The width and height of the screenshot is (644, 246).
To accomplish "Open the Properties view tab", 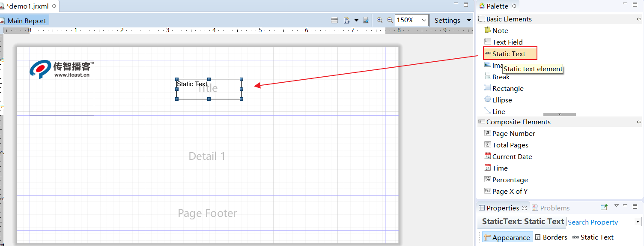I will pyautogui.click(x=503, y=208).
